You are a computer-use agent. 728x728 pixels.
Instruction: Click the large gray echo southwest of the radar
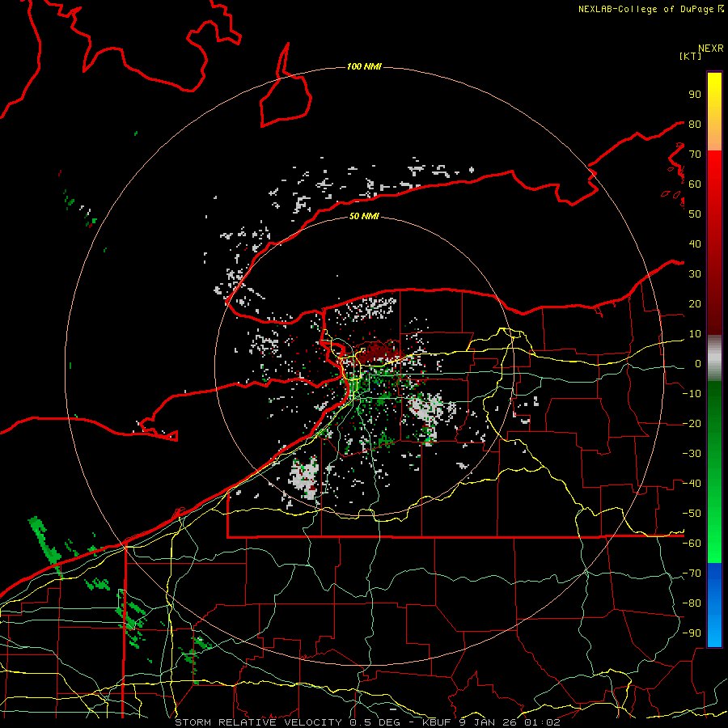(304, 479)
